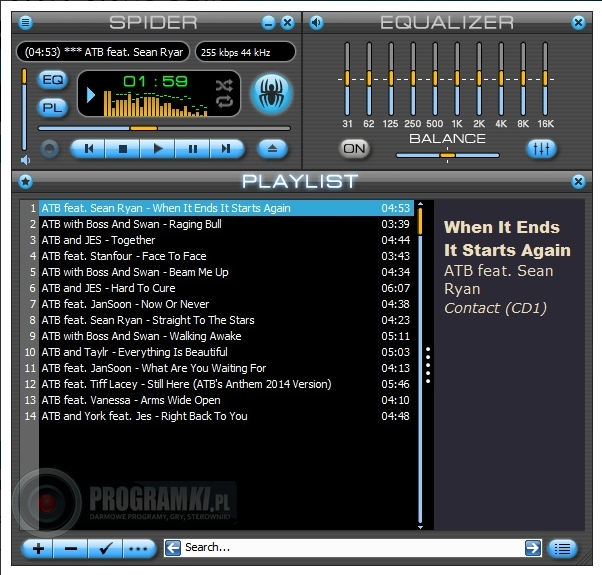The height and width of the screenshot is (575, 602).
Task: Click the search back arrow
Action: 173,548
